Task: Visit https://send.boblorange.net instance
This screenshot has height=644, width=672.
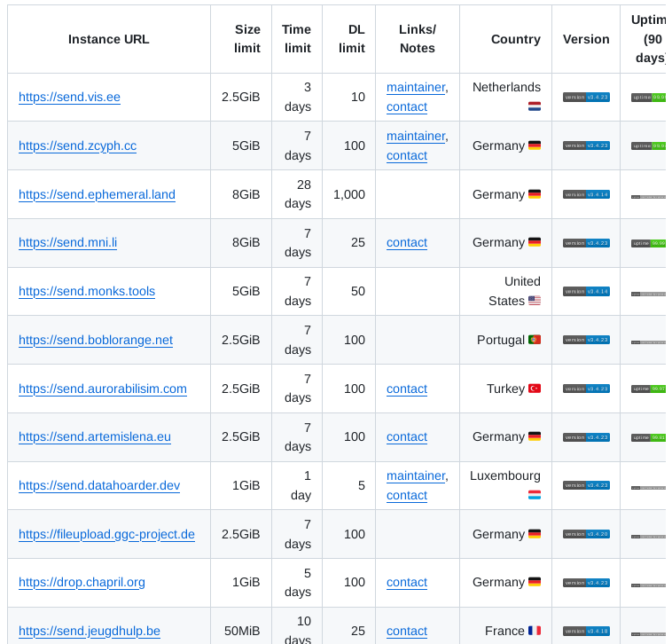Action: coord(96,340)
